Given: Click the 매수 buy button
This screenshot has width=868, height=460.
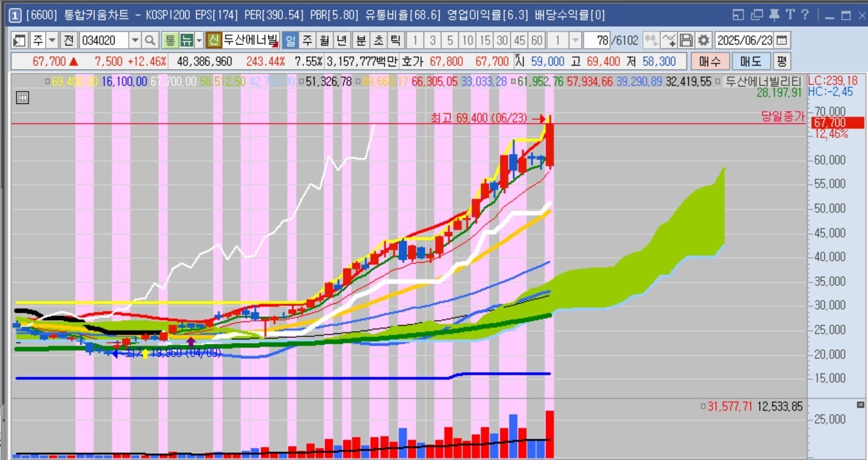Looking at the screenshot, I should (710, 61).
